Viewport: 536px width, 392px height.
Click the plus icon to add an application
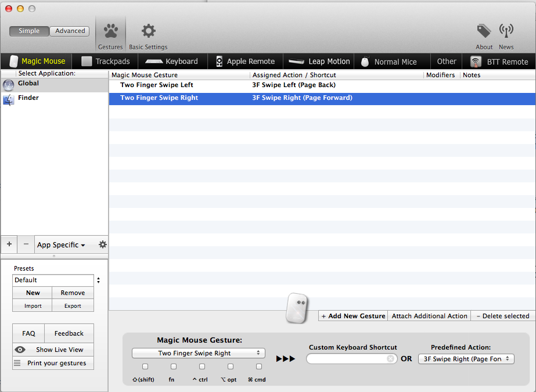coord(9,244)
